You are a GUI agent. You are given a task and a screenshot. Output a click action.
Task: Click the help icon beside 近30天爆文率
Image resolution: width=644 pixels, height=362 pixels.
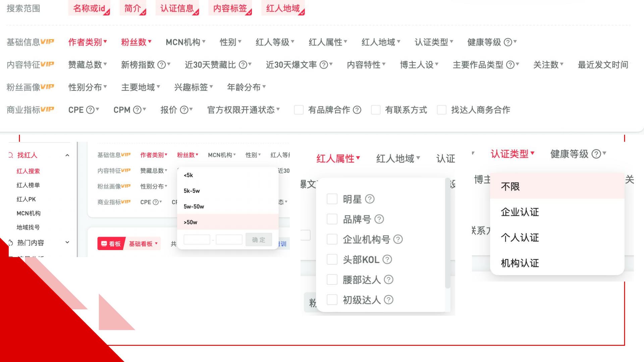[324, 65]
